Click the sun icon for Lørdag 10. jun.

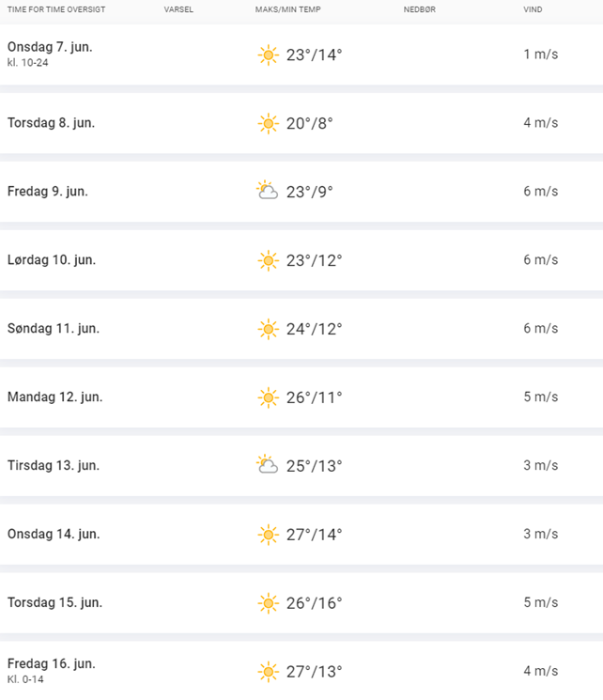coord(269,260)
